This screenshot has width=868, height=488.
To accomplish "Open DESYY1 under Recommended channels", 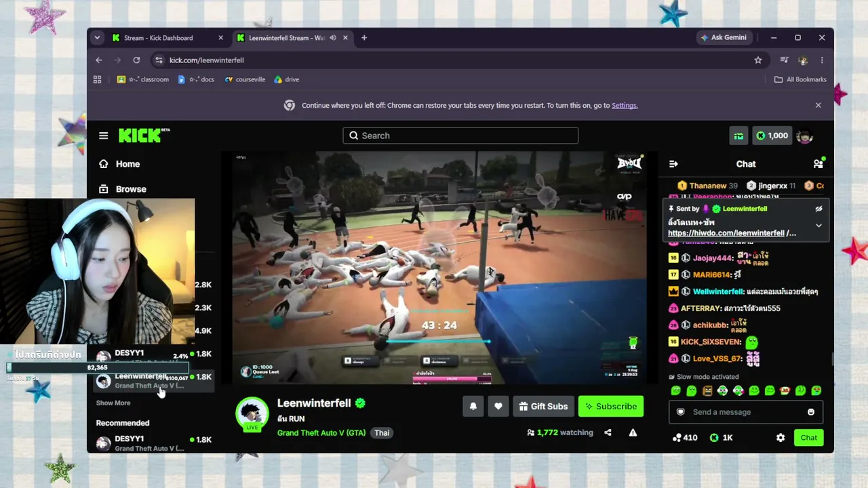I will (154, 443).
